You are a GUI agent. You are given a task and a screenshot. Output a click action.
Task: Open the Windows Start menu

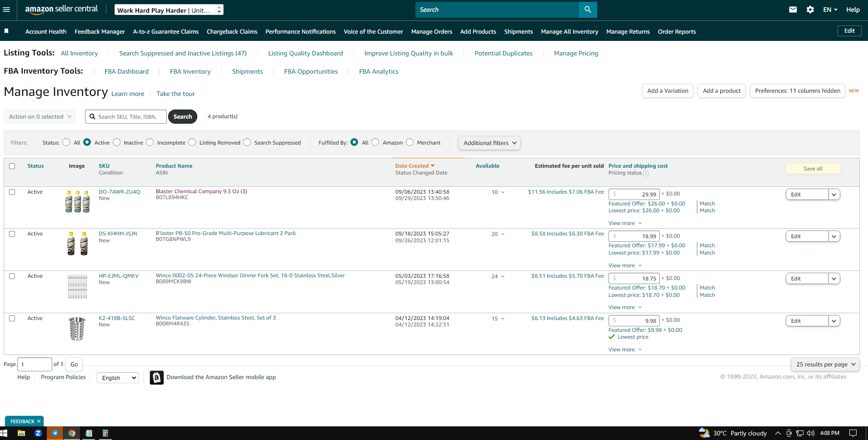point(4,433)
